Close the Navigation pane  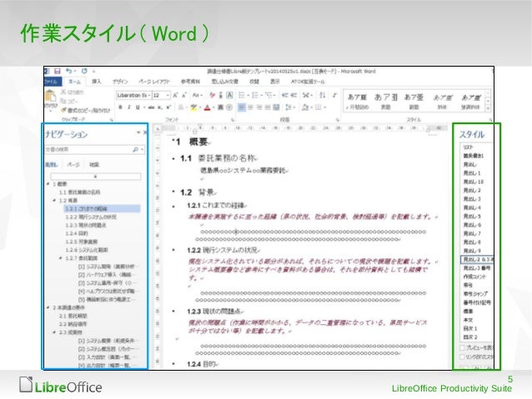coord(145,132)
